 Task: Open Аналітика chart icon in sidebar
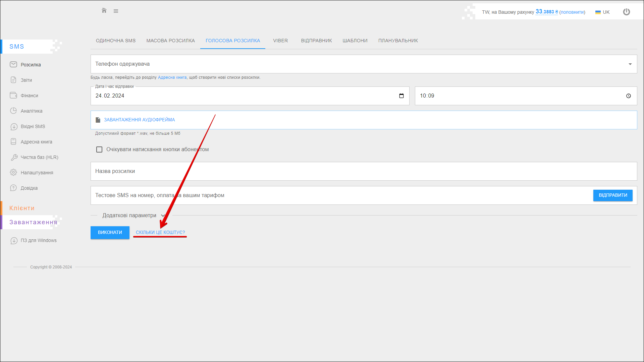pyautogui.click(x=13, y=111)
